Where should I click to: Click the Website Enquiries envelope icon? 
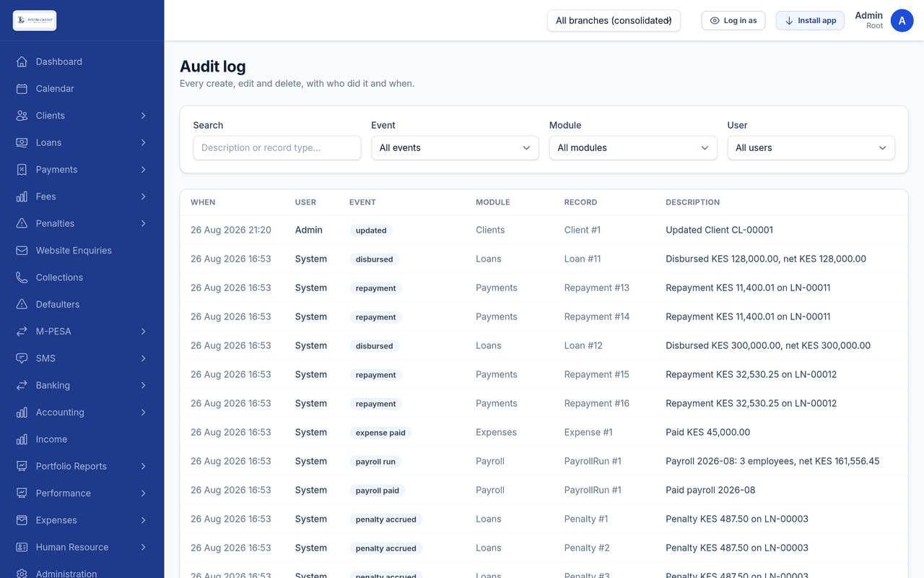point(22,250)
